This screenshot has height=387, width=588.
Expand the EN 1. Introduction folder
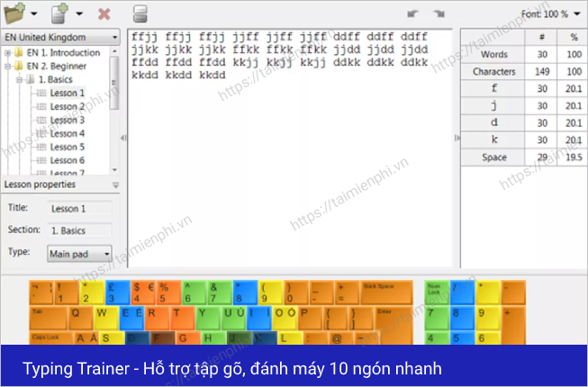click(7, 53)
